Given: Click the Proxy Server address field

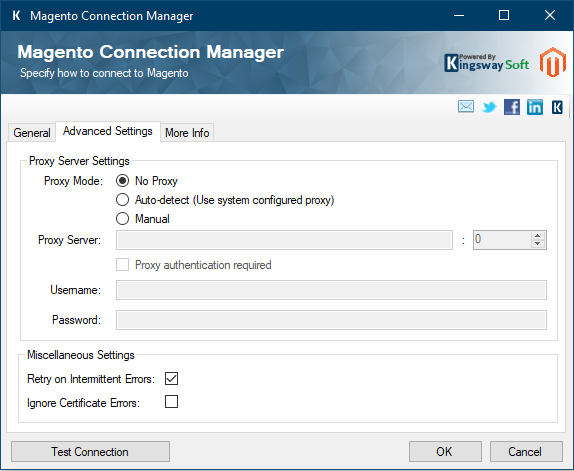Looking at the screenshot, I should pos(284,240).
